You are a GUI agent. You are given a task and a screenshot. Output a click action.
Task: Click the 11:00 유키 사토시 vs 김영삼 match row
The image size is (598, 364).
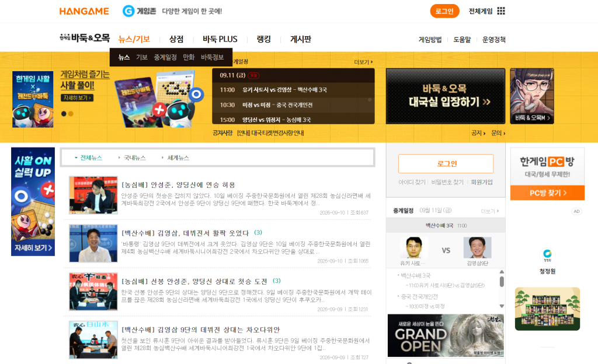(x=293, y=90)
